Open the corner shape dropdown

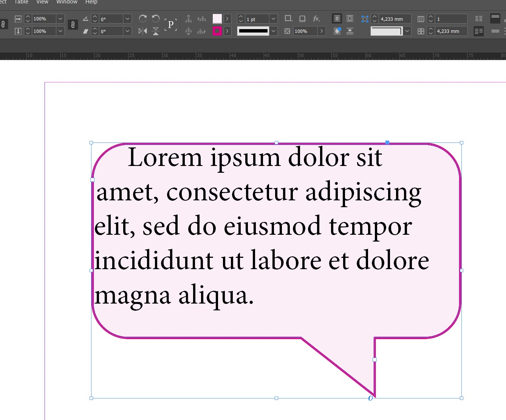pyautogui.click(x=407, y=31)
